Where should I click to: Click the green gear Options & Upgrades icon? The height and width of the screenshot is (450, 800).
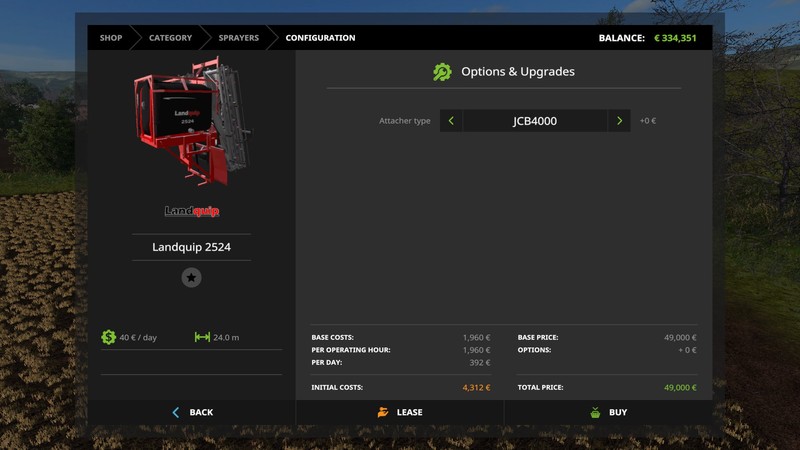point(442,72)
